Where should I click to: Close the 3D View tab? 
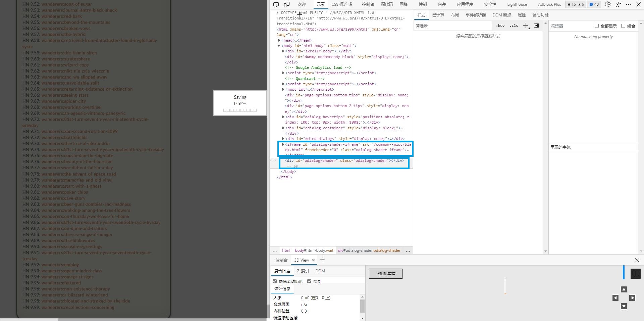click(x=313, y=260)
